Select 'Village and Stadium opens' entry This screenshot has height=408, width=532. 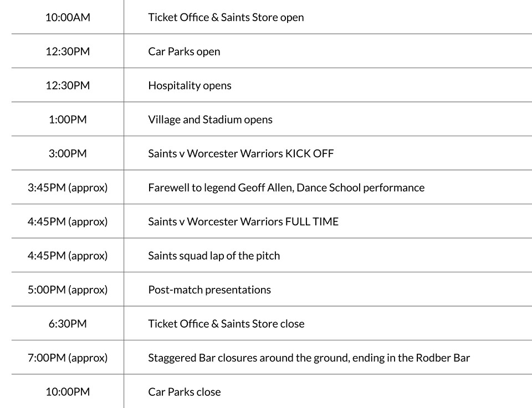point(210,120)
